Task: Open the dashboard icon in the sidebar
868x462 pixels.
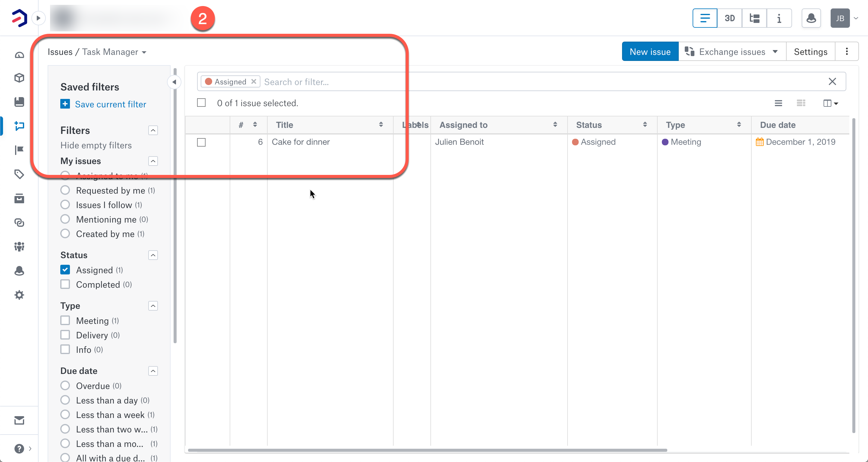Action: pyautogui.click(x=19, y=55)
